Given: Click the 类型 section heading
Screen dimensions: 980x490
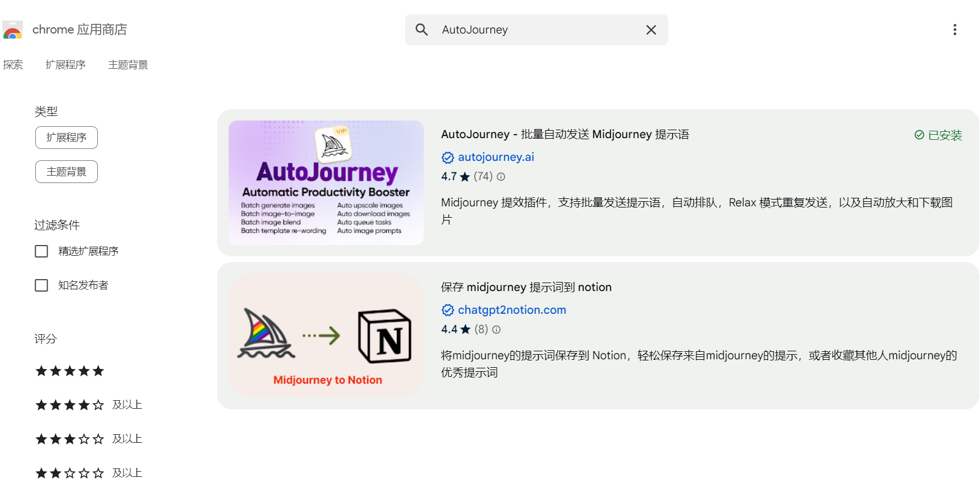Looking at the screenshot, I should pos(46,111).
